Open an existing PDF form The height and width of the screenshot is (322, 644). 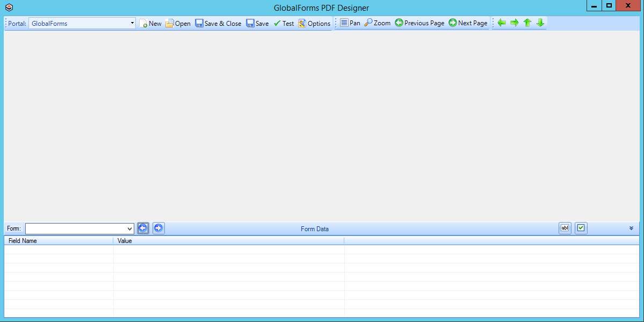(x=178, y=23)
